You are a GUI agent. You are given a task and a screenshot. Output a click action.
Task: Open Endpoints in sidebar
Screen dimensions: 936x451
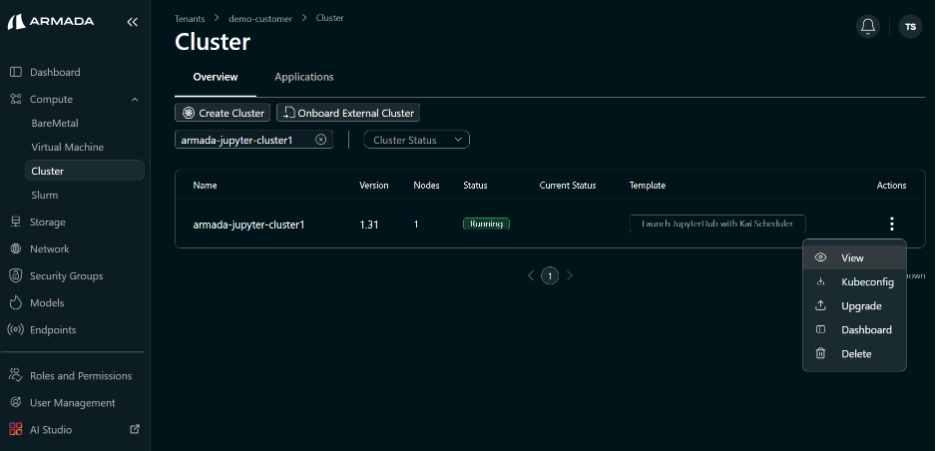(53, 329)
